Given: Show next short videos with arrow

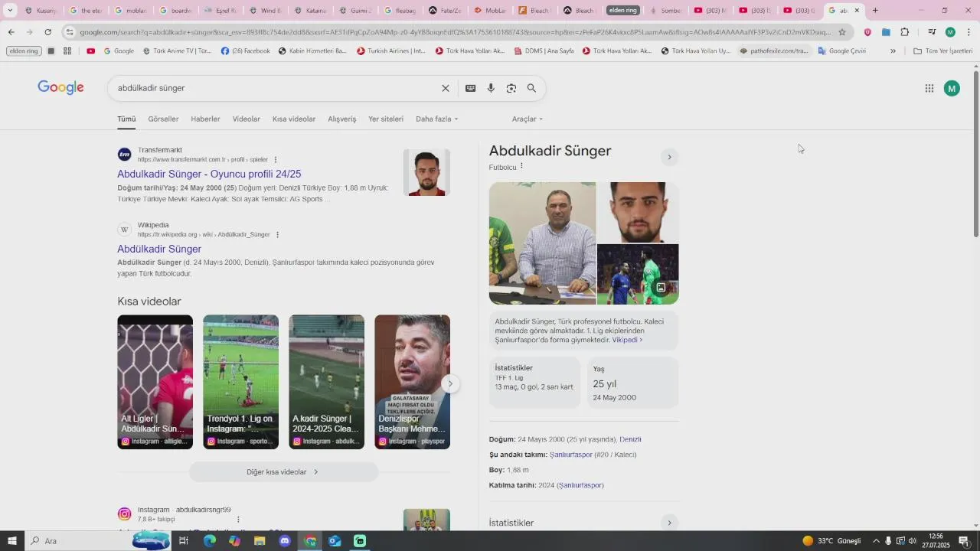Looking at the screenshot, I should [x=451, y=383].
